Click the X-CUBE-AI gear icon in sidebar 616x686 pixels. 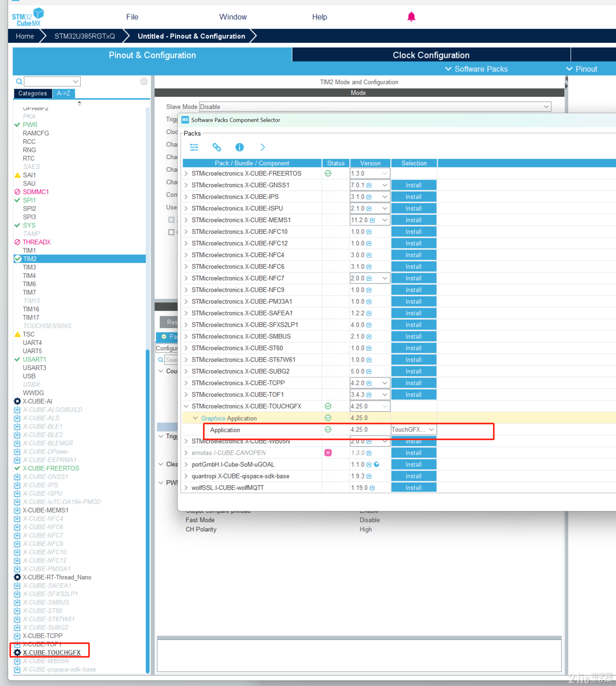[x=17, y=401]
